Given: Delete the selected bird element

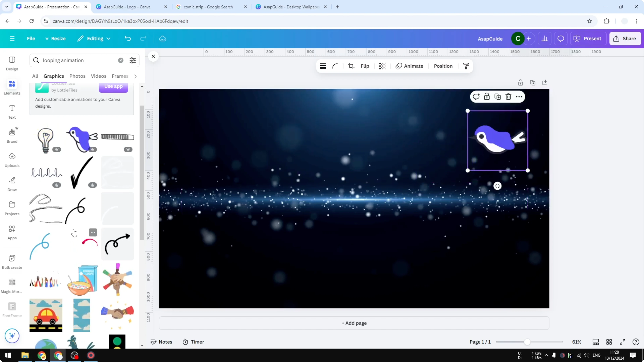Looking at the screenshot, I should tap(508, 96).
